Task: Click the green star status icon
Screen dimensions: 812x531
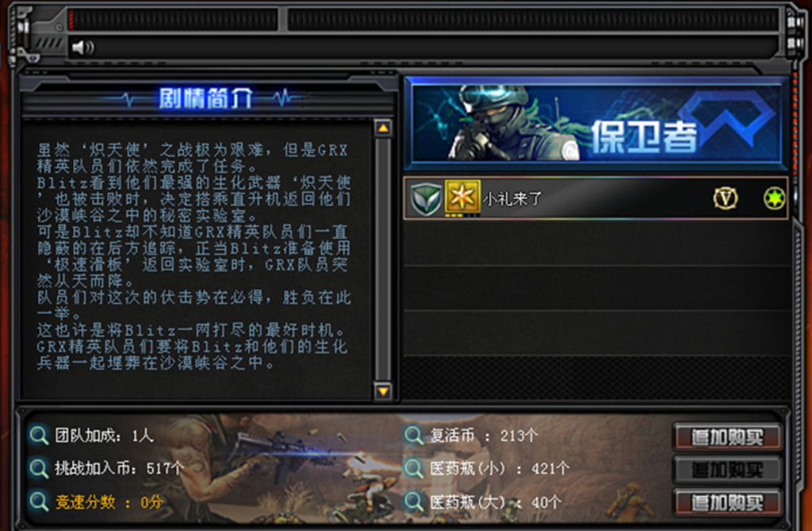Action: tap(774, 198)
